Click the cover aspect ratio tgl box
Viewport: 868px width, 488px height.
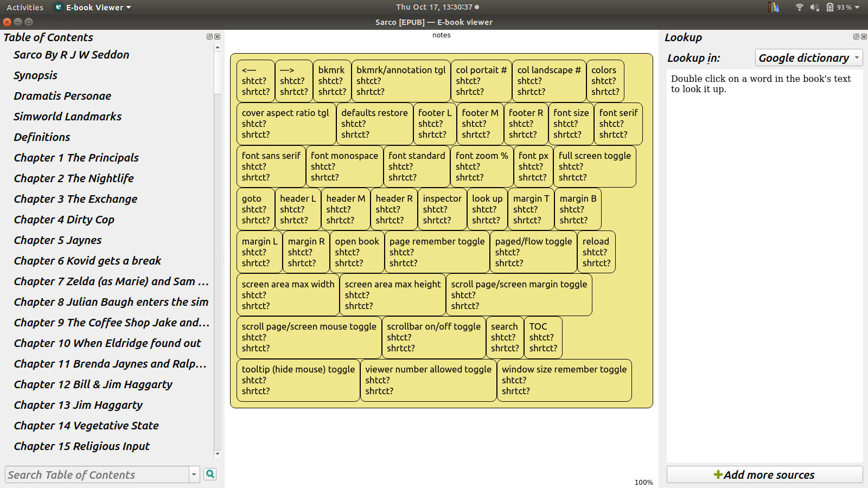coord(286,124)
